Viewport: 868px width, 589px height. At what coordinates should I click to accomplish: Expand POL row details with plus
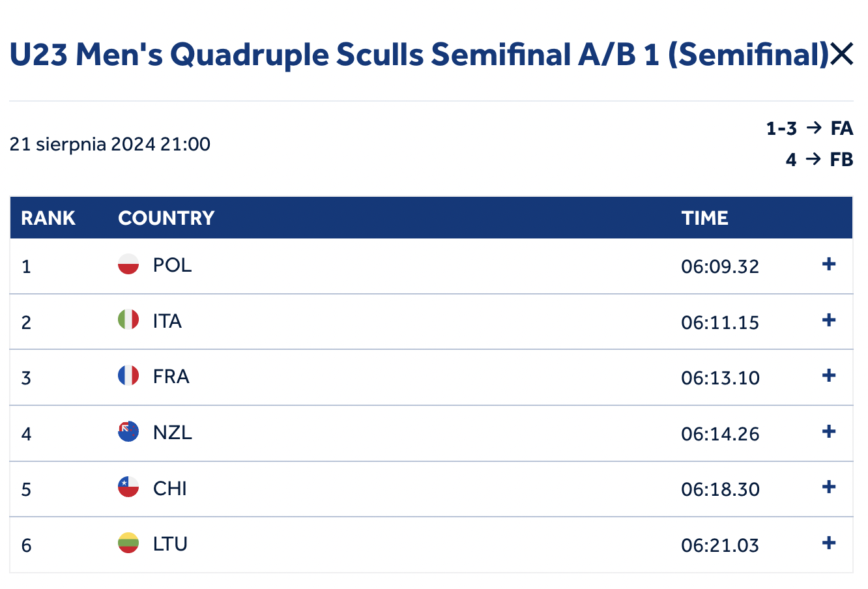coord(829,264)
